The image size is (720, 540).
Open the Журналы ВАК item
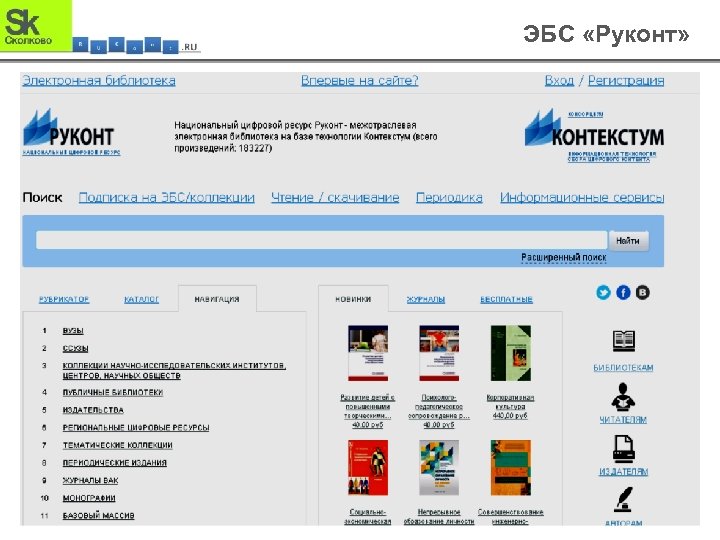(x=90, y=480)
